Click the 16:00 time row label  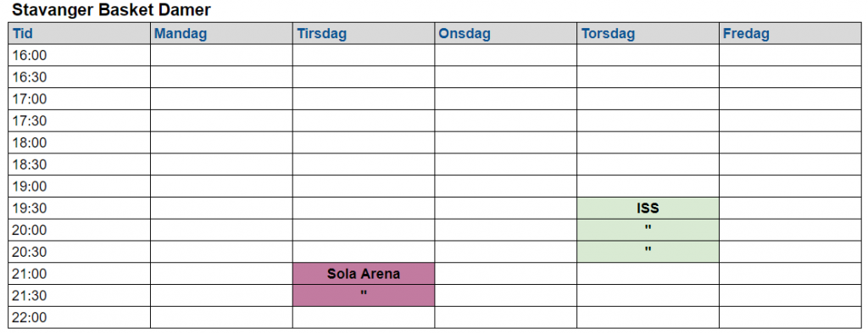tap(79, 55)
